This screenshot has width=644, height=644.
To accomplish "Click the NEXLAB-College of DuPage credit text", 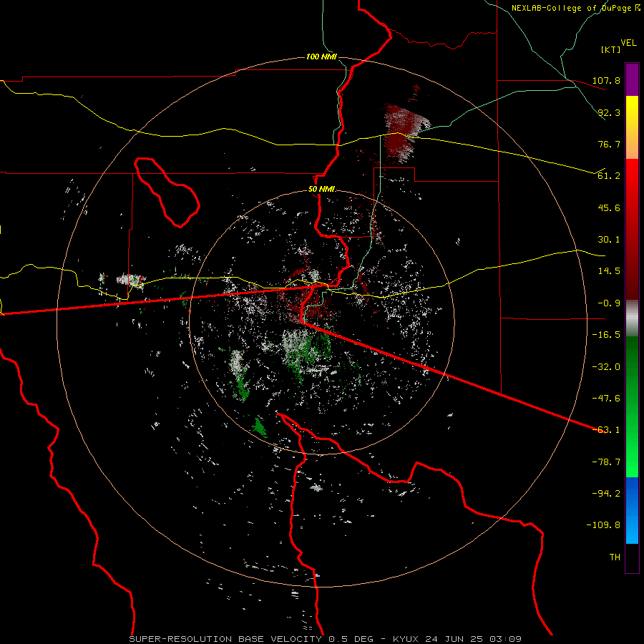I will pyautogui.click(x=575, y=8).
